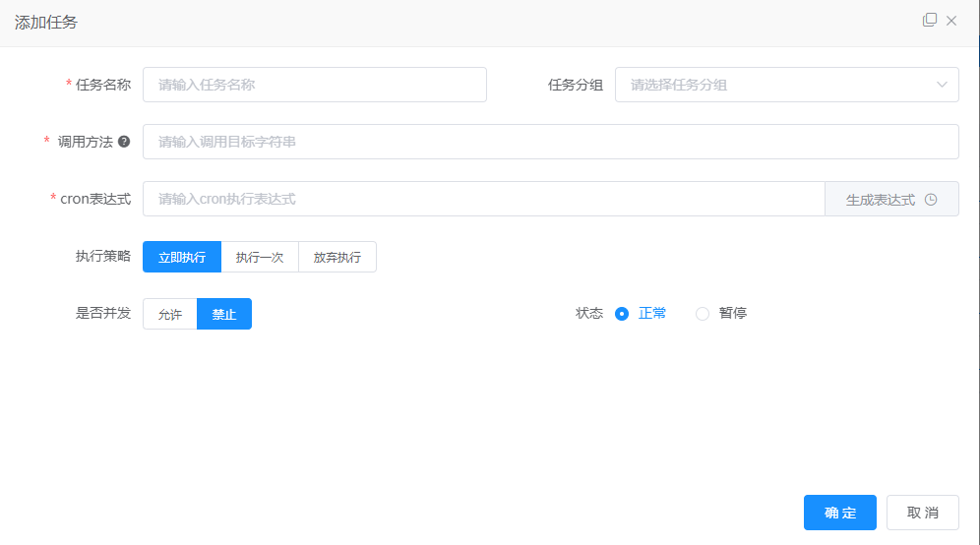Open the 任务分组 dropdown arrow

tap(942, 85)
